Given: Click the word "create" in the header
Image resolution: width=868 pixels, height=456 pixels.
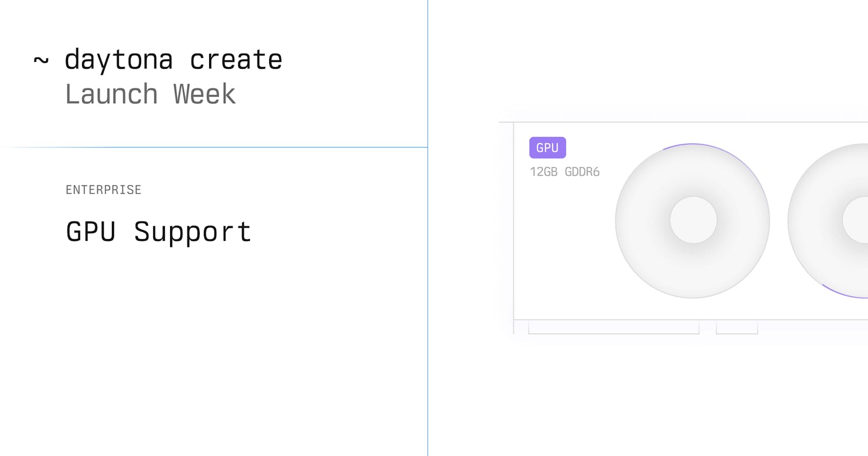Looking at the screenshot, I should point(237,59).
